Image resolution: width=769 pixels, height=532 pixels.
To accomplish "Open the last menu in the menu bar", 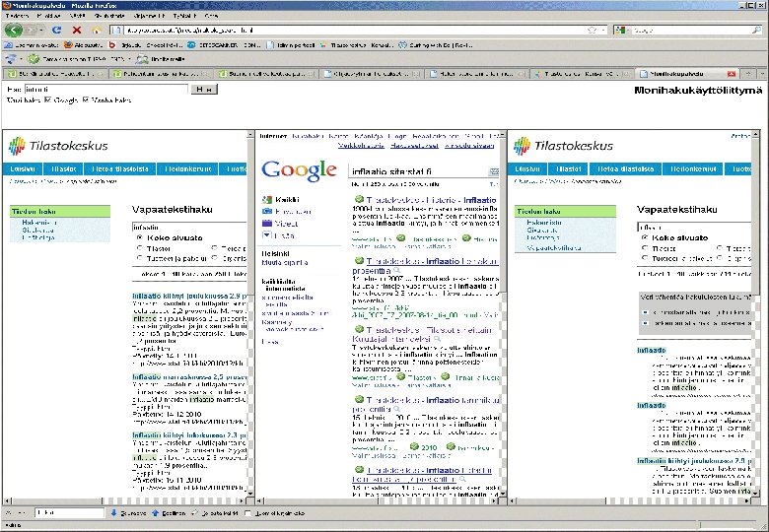I will click(211, 16).
